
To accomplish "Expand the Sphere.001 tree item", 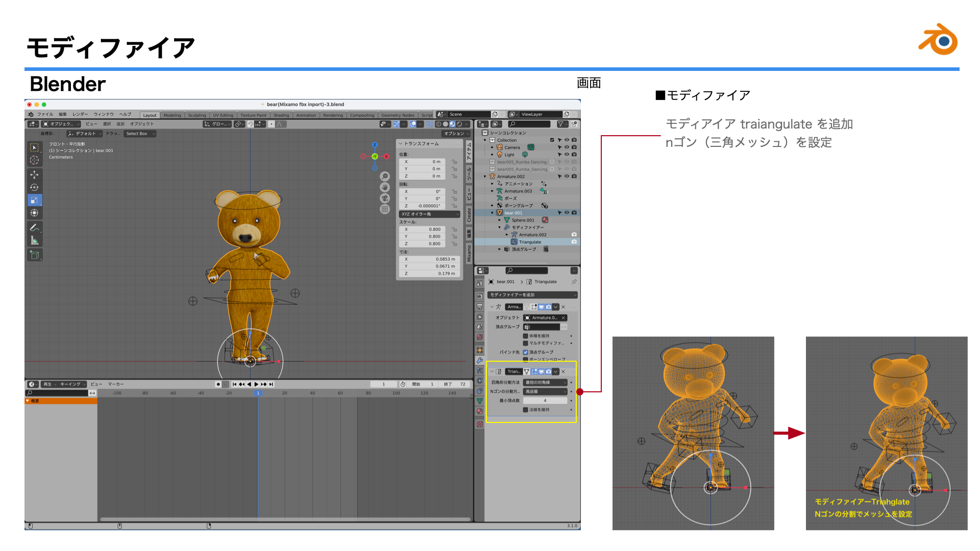I will [500, 220].
